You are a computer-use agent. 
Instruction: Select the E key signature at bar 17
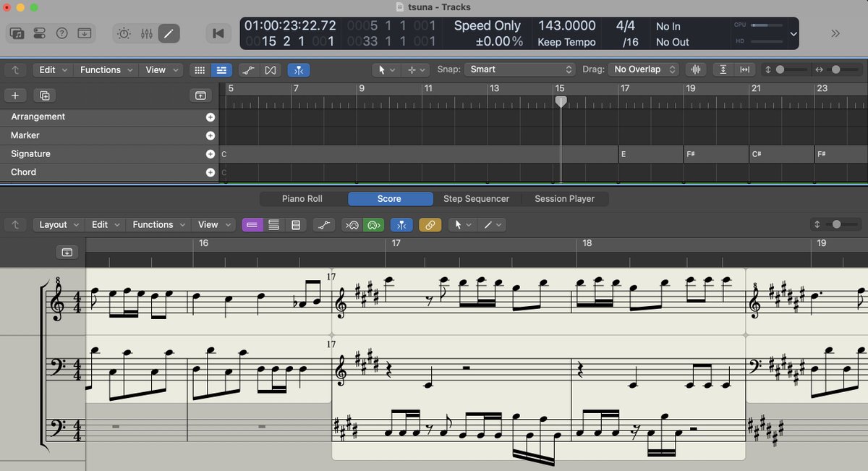651,154
